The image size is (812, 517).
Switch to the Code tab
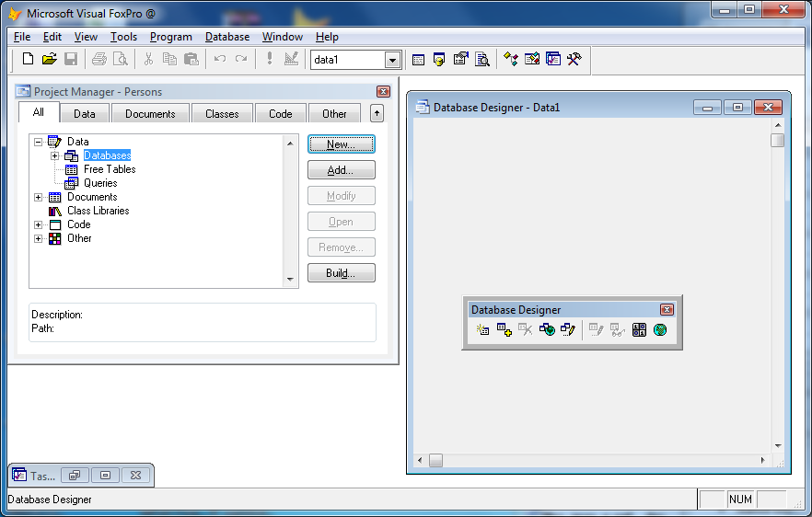[x=281, y=114]
